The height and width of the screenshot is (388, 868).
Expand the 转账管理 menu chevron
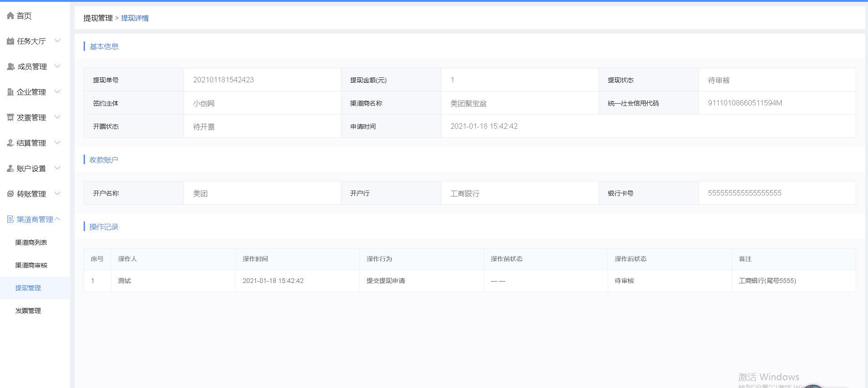coord(57,194)
